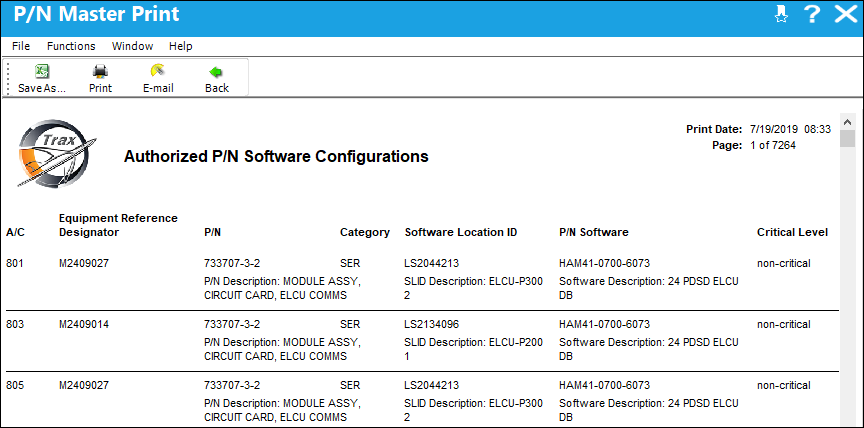Click the Save As Excel icon
The height and width of the screenshot is (428, 864).
coord(42,71)
